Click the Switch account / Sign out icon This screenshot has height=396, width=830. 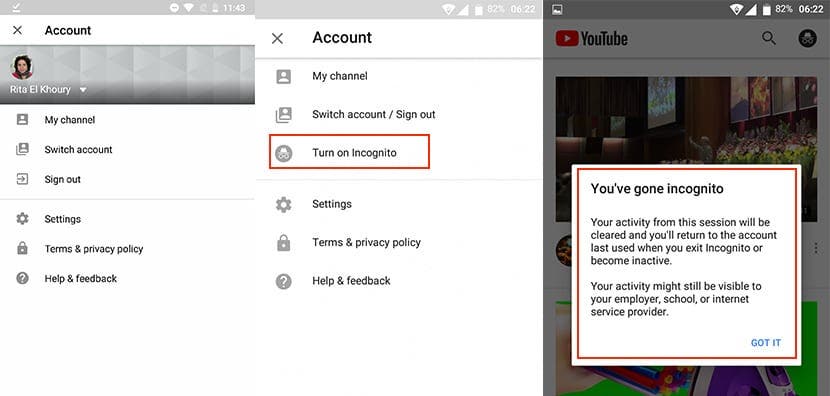click(284, 114)
